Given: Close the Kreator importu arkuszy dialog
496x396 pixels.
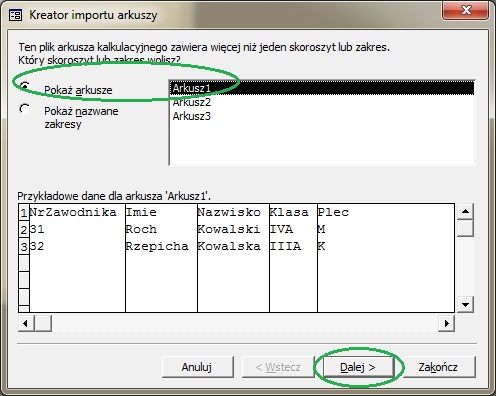Looking at the screenshot, I should tap(466, 10).
